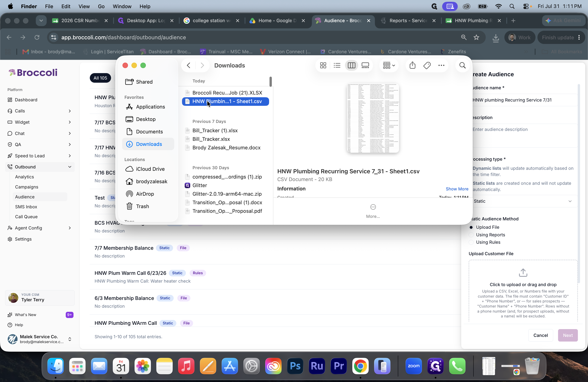Switch Finder to gallery view
This screenshot has width=588, height=382.
(x=365, y=66)
